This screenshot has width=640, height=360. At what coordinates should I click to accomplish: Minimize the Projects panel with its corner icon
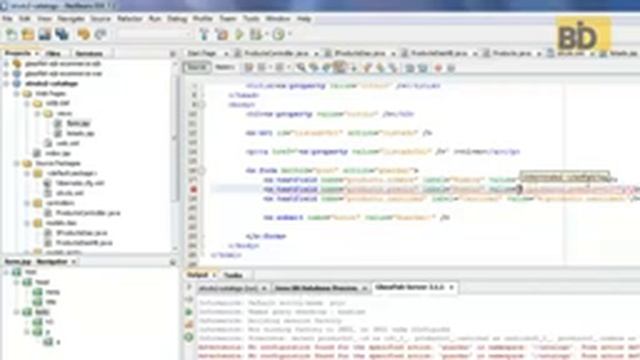pyautogui.click(x=173, y=54)
